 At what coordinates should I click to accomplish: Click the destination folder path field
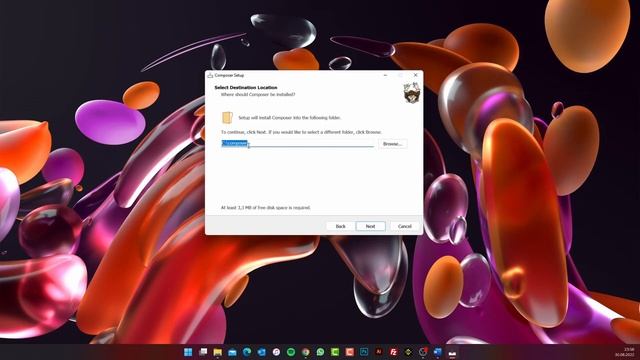297,143
